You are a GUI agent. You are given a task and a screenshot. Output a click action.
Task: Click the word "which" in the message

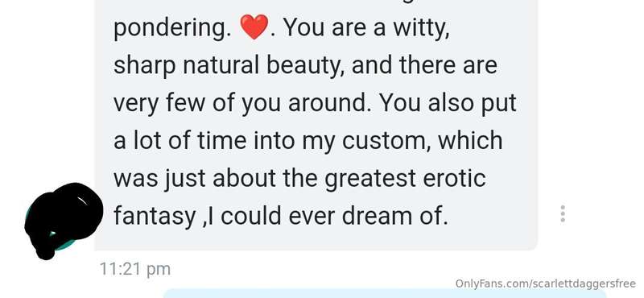pyautogui.click(x=470, y=141)
